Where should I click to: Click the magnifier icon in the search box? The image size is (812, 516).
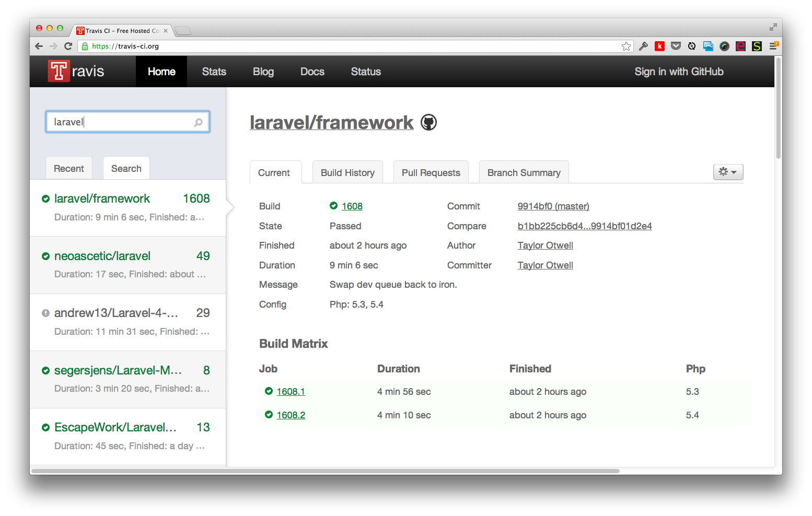coord(198,122)
